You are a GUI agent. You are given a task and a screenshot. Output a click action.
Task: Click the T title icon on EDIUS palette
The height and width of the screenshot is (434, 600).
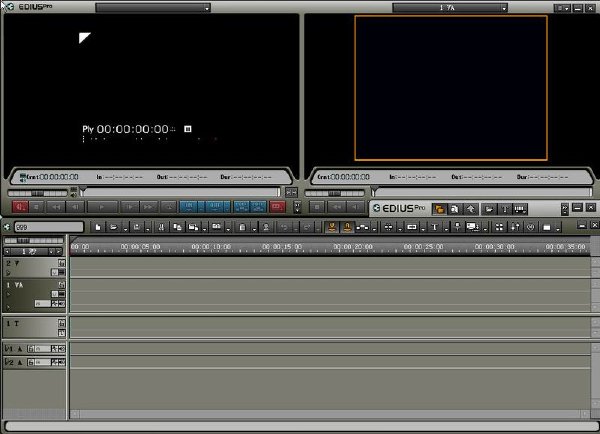505,209
